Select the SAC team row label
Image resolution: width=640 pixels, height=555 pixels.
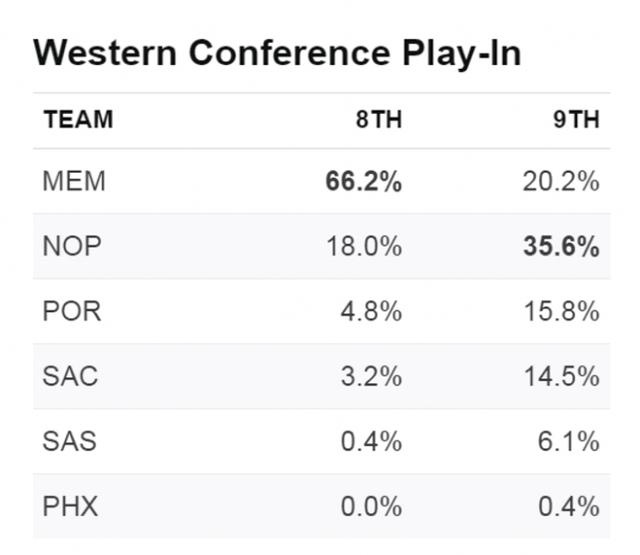(x=70, y=376)
